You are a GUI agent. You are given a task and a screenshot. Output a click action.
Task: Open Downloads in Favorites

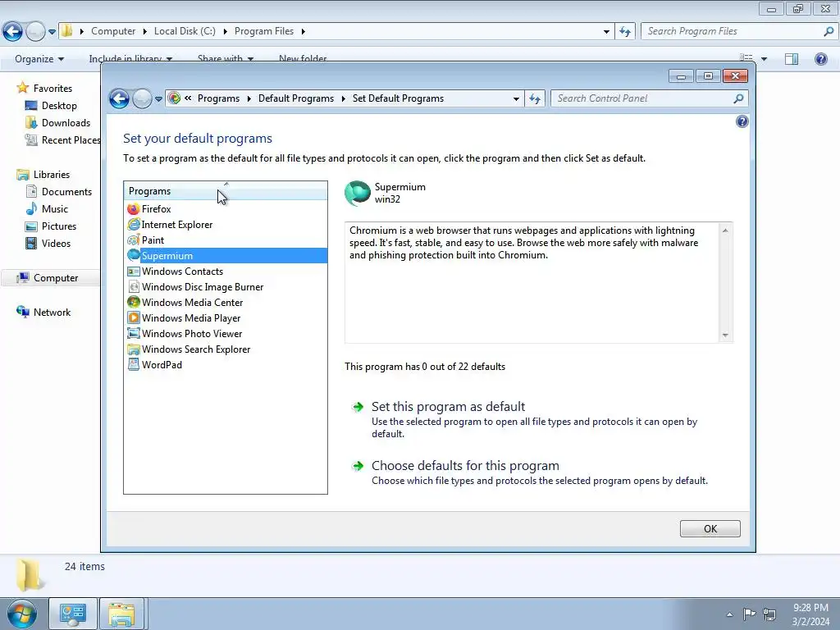pos(66,123)
